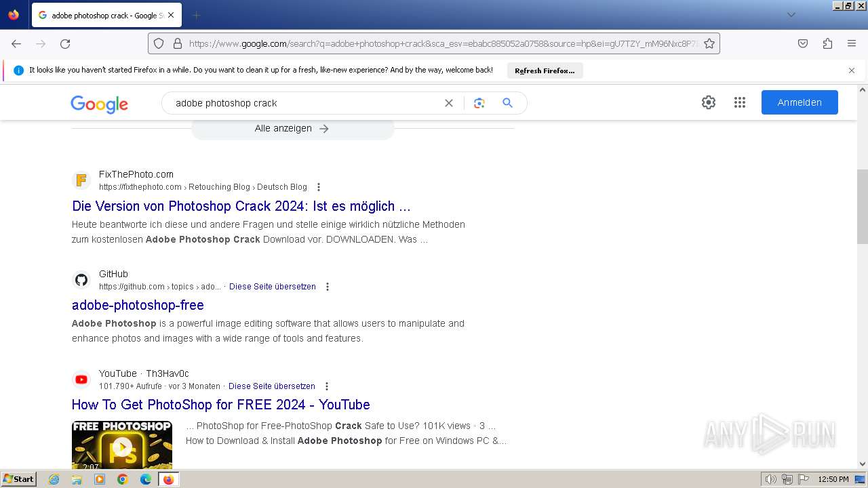Click the site security padlock icon
Viewport: 868px width, 488px height.
178,43
